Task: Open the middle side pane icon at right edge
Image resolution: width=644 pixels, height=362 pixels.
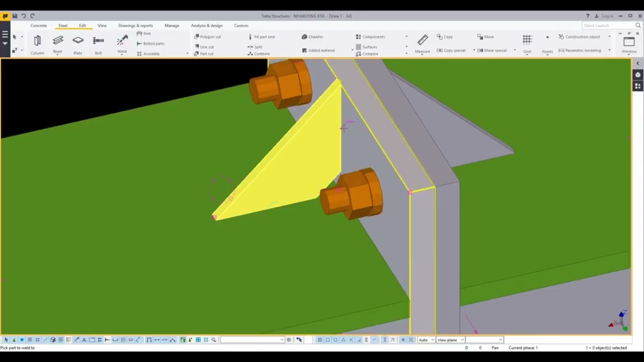Action: pos(638,75)
